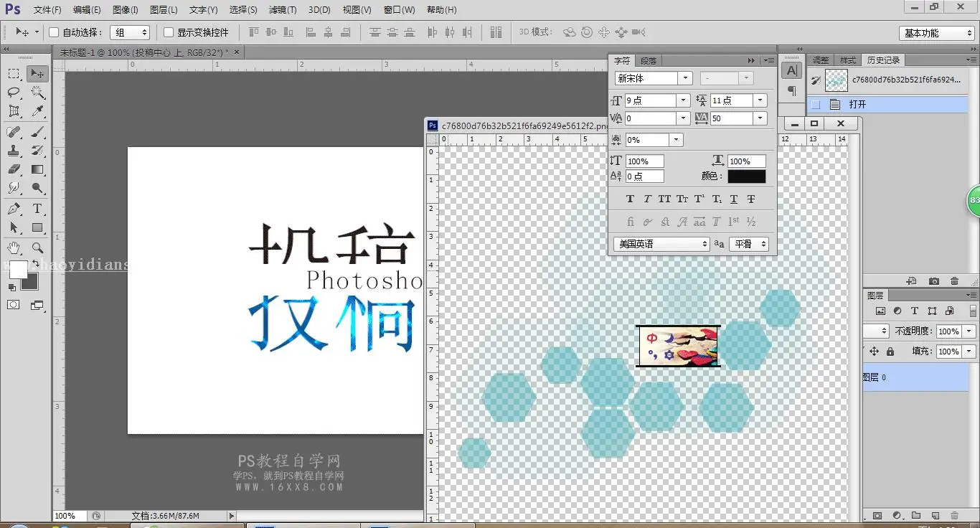Toggle Small Caps text style
Viewport: 980px width, 528px height.
click(682, 199)
